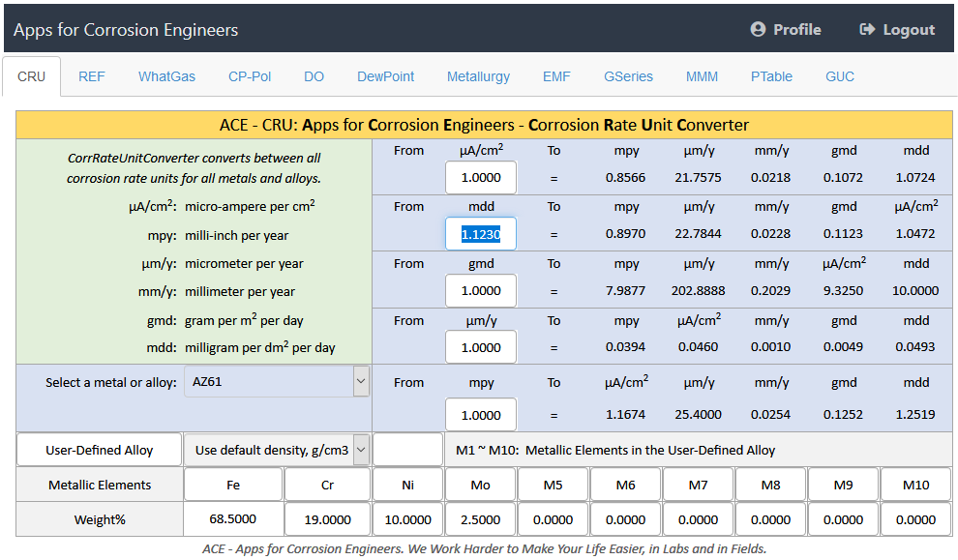Open the Metallurgy tab
958x560 pixels.
click(478, 76)
